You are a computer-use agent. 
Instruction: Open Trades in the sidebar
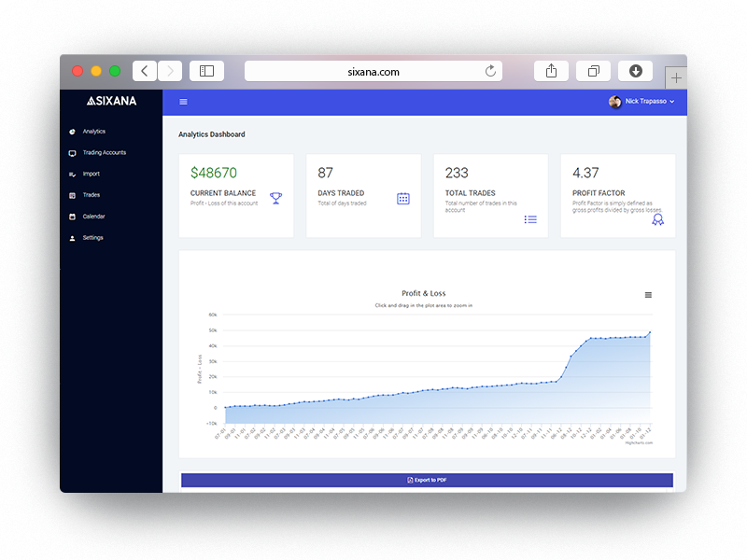point(91,195)
